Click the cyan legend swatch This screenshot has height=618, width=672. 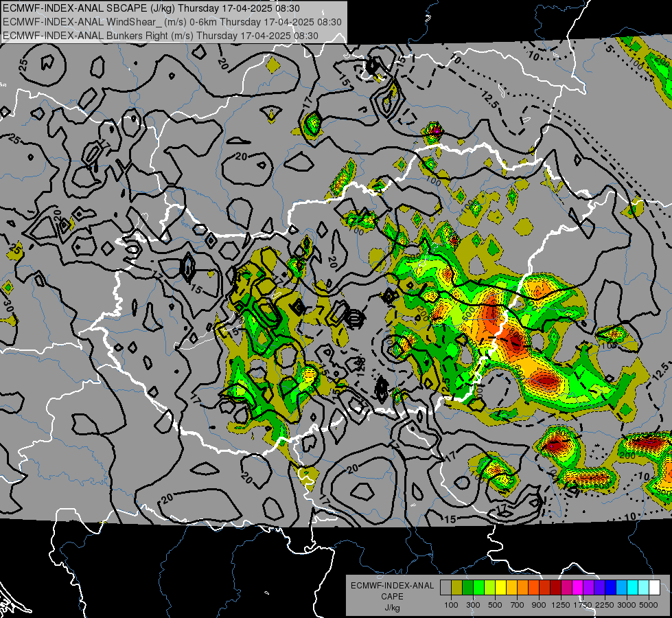(633, 587)
